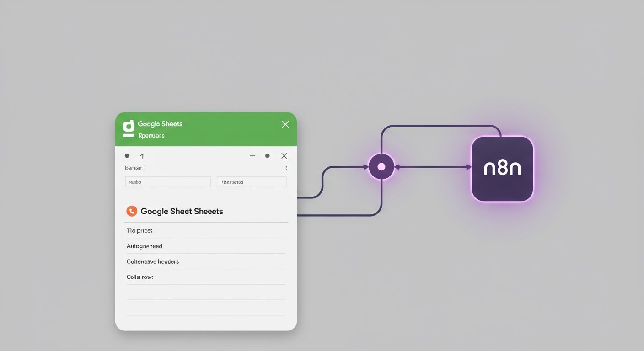The height and width of the screenshot is (351, 644).
Task: Click the number 1 in the toolbar row
Action: pyautogui.click(x=141, y=156)
